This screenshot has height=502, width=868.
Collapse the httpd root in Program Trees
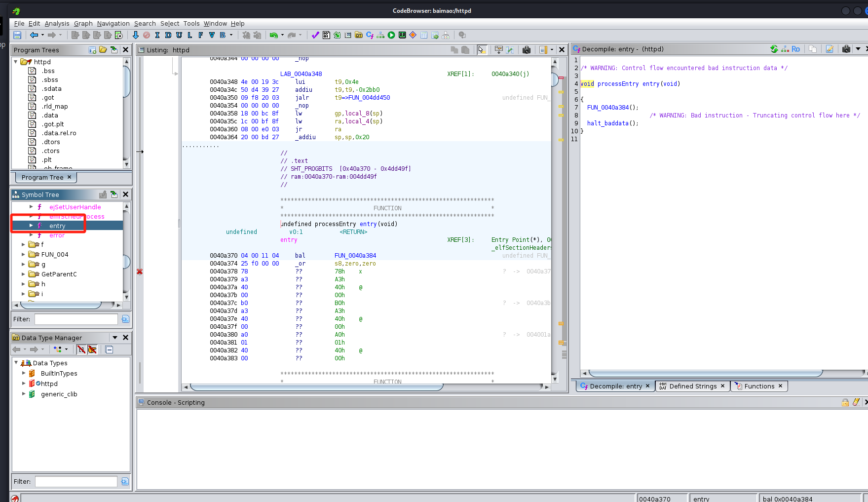[x=16, y=62]
